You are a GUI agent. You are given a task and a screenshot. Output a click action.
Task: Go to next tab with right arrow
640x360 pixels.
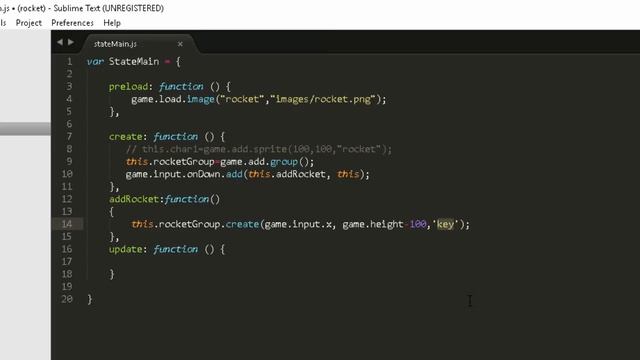click(71, 42)
